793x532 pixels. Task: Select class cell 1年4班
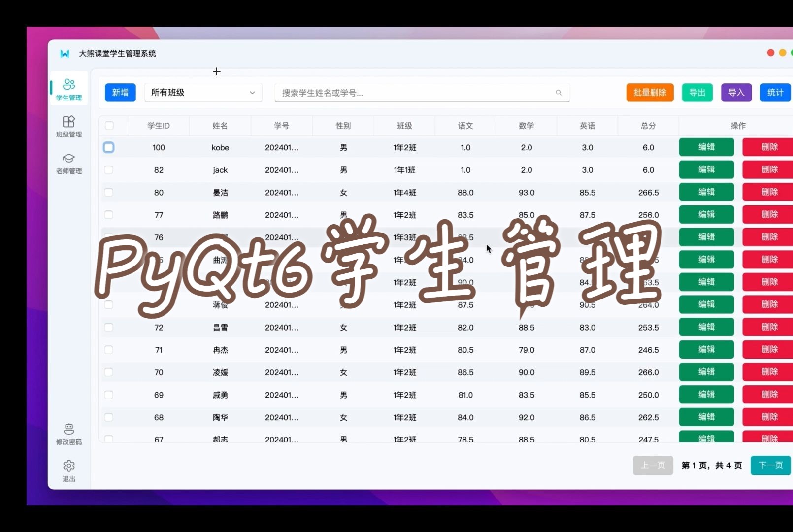pos(404,192)
